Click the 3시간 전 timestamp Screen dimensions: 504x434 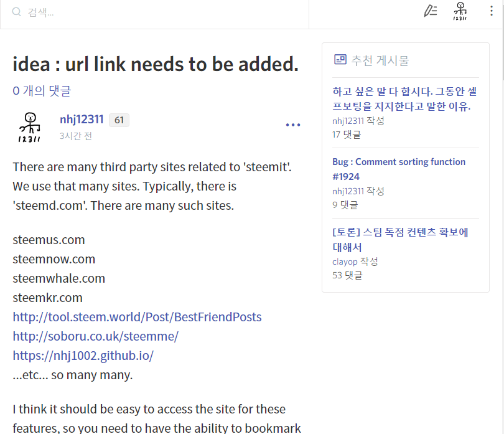click(76, 136)
